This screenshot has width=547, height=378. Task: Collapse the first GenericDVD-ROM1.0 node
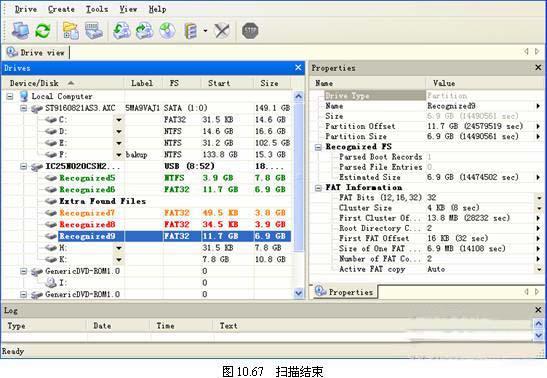point(23,271)
